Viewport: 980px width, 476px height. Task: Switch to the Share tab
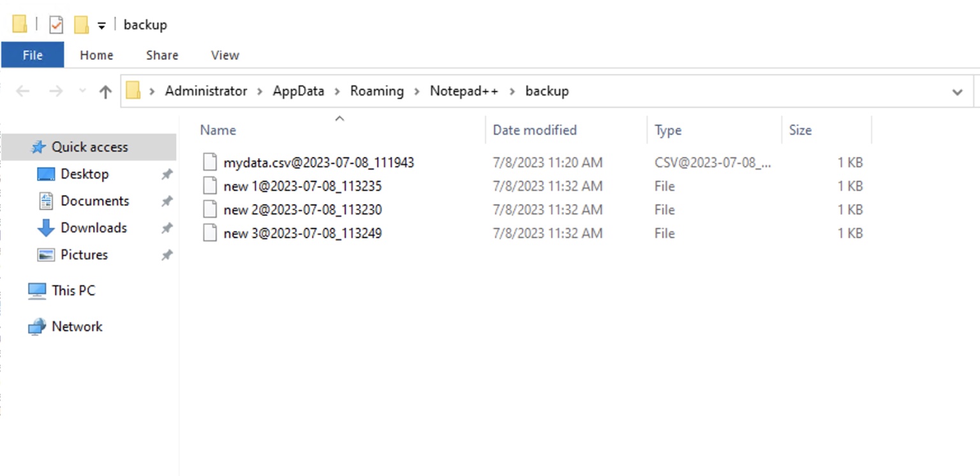pos(161,56)
